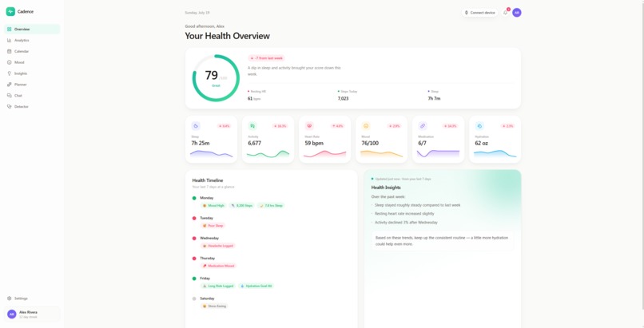Screen dimensions: 644x328
Task: Click the pill icon on Medication card
Action: tap(423, 126)
